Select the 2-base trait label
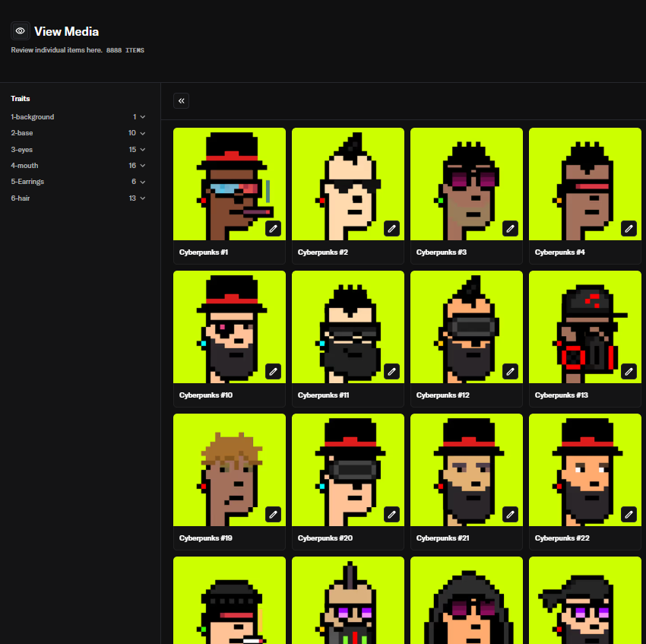The height and width of the screenshot is (644, 646). coord(22,133)
